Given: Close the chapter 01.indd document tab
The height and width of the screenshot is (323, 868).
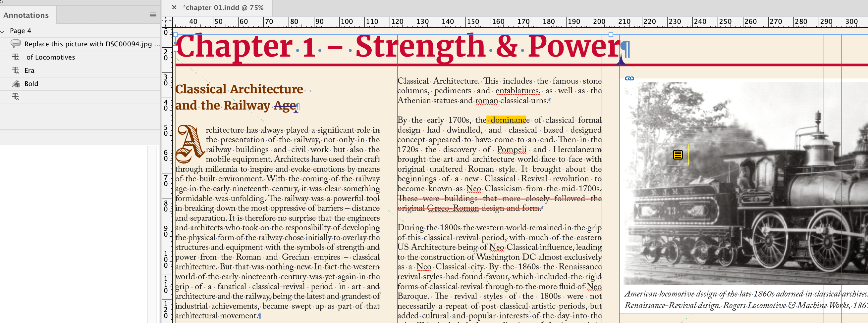Looking at the screenshot, I should (174, 7).
